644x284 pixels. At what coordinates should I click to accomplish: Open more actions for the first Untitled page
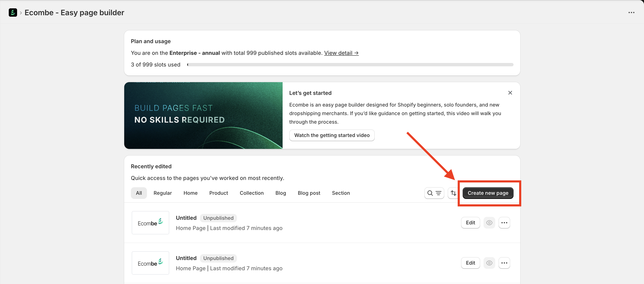click(504, 223)
